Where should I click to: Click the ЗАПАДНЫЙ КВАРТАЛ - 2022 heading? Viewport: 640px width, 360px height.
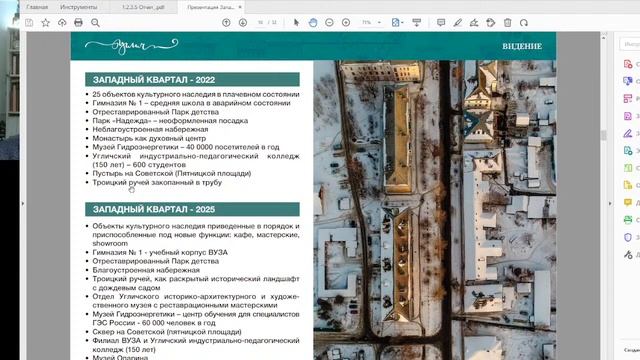192,80
